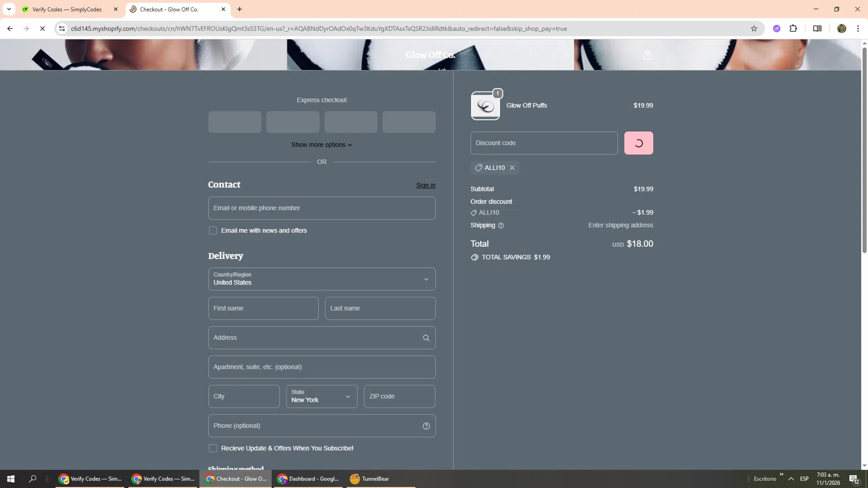This screenshot has width=868, height=488.
Task: Close the Verify Codes tab
Action: tap(116, 9)
